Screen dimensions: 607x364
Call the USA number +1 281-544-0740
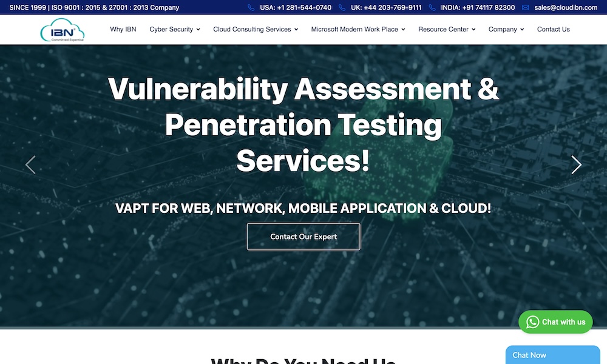(x=296, y=8)
